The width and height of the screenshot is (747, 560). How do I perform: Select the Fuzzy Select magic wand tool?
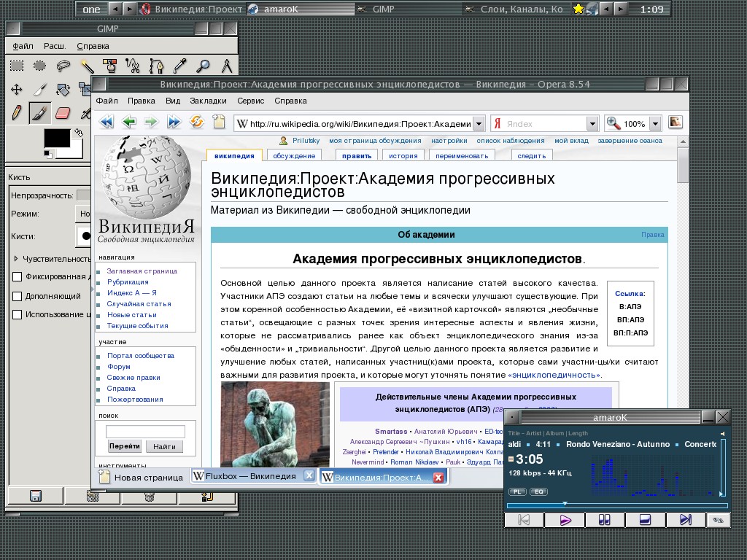point(87,65)
